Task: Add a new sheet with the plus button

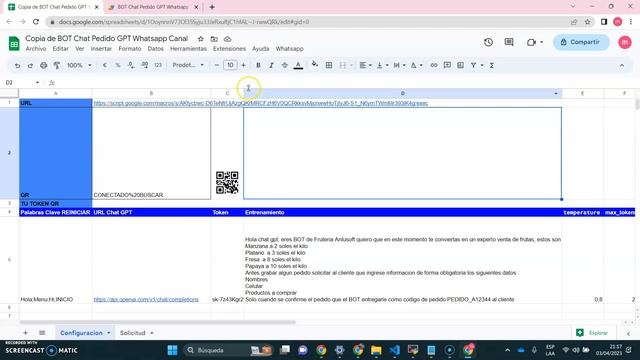Action: pyautogui.click(x=25, y=333)
